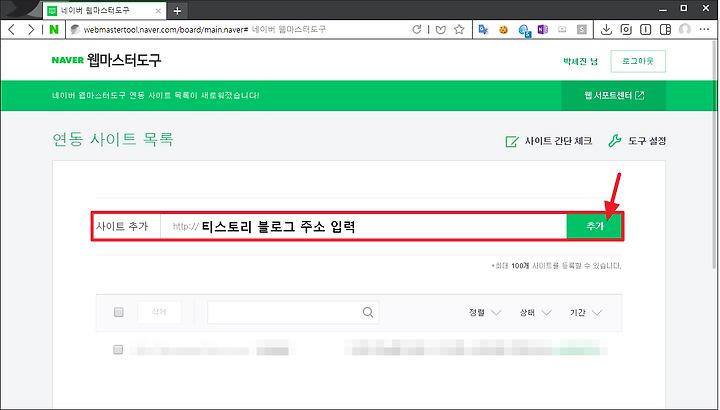This screenshot has height=410, width=720.
Task: Click the 삭제 button
Action: [x=159, y=312]
